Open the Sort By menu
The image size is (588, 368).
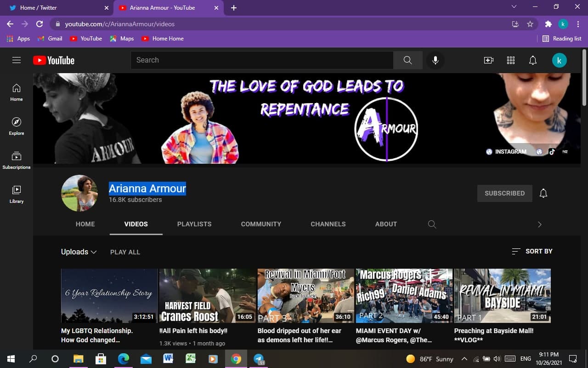tap(532, 251)
